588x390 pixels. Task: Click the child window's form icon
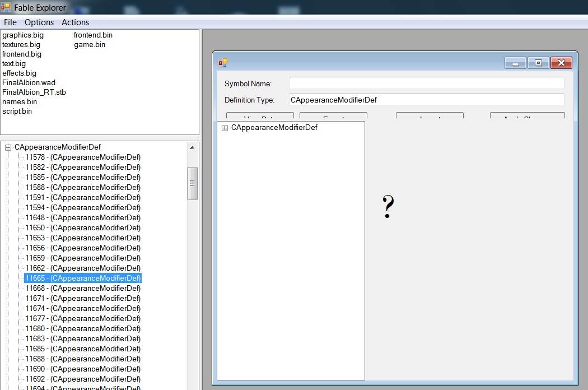pyautogui.click(x=223, y=63)
